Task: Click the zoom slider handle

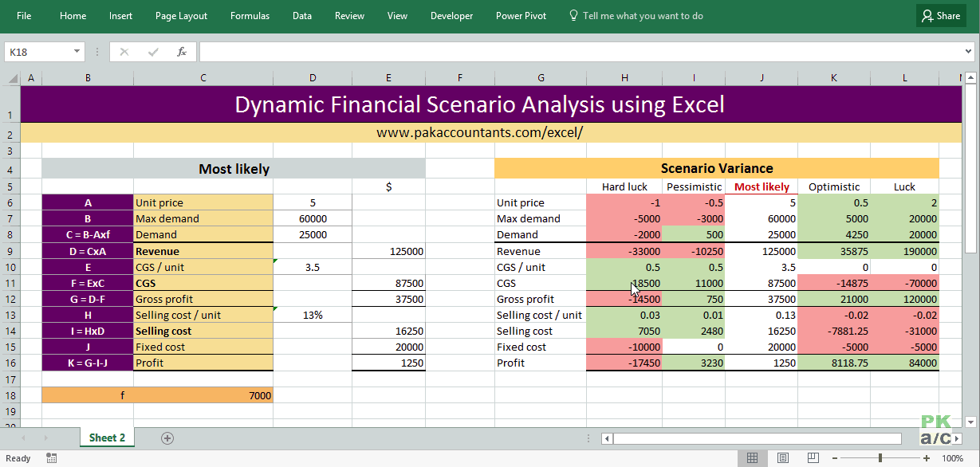Action: [x=880, y=458]
